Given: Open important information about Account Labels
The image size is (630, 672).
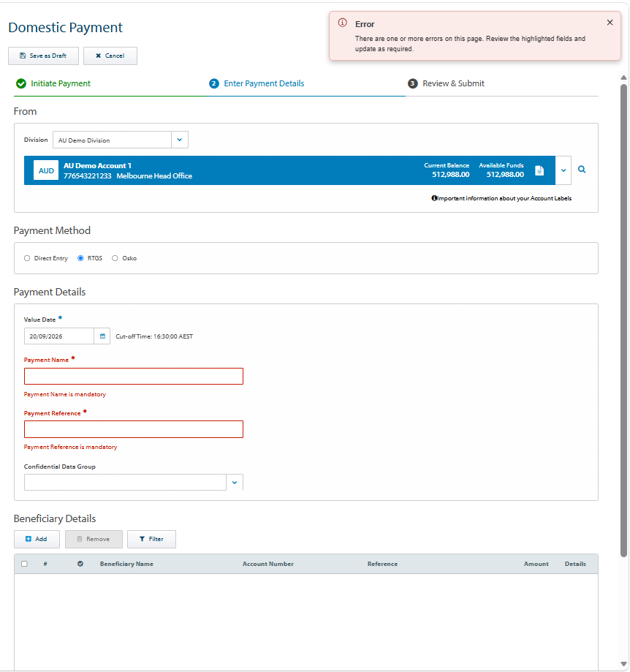Looking at the screenshot, I should [x=501, y=198].
